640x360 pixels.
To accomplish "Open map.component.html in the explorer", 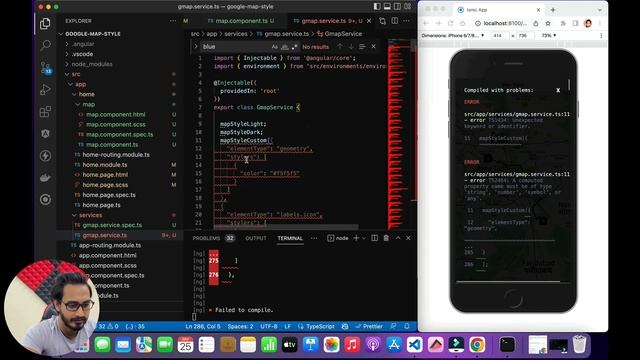I will click(x=116, y=114).
